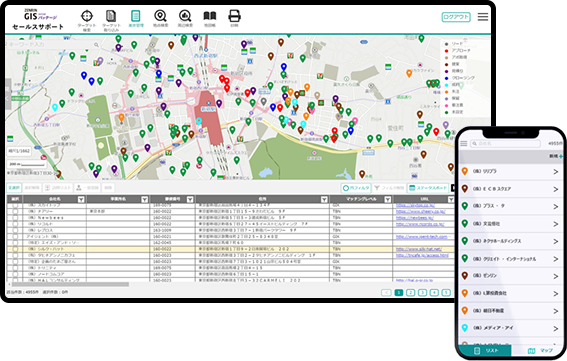Image resolution: width=567 pixels, height=361 pixels.
Task: Click the 訪問リスト visit list button
Action: tap(58, 188)
